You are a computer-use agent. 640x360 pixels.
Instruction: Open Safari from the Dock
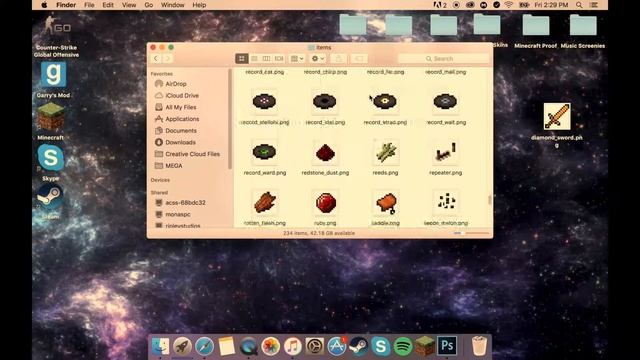pos(204,346)
